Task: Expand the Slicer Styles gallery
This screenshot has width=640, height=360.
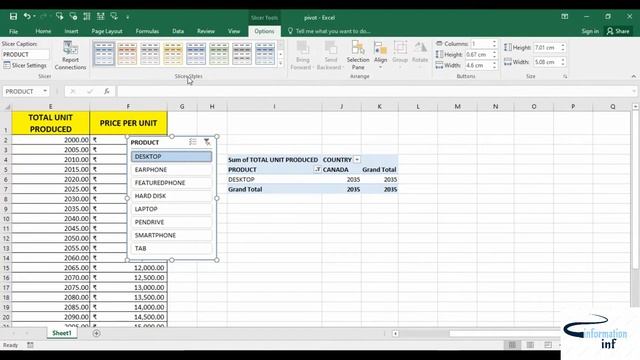Action: (x=281, y=64)
